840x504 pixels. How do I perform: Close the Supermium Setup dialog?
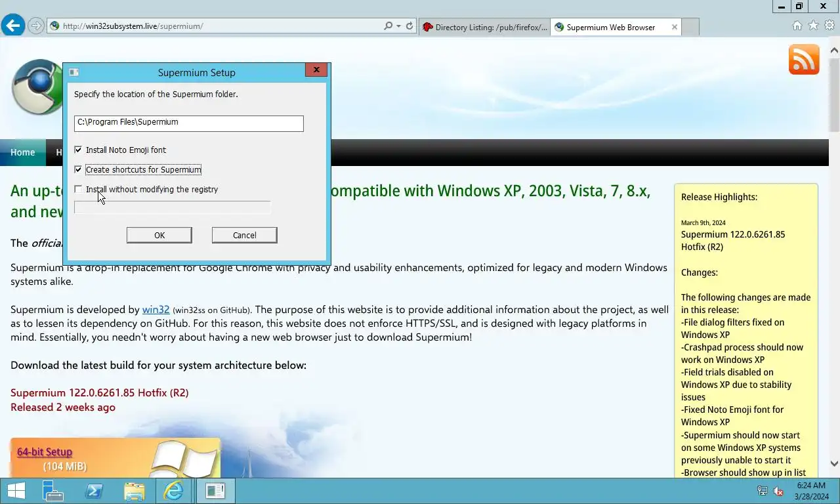point(316,70)
